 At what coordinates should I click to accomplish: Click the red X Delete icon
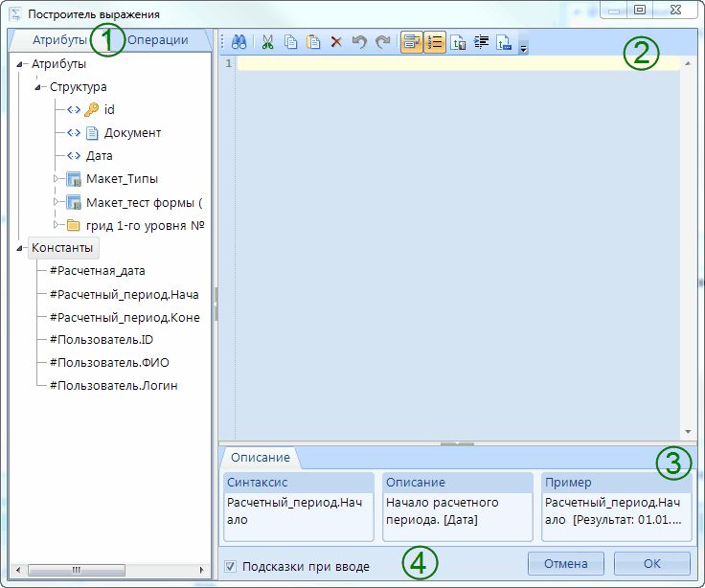point(336,42)
